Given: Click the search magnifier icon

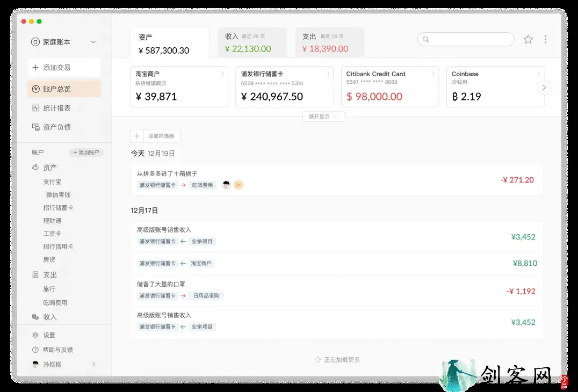Looking at the screenshot, I should point(426,39).
